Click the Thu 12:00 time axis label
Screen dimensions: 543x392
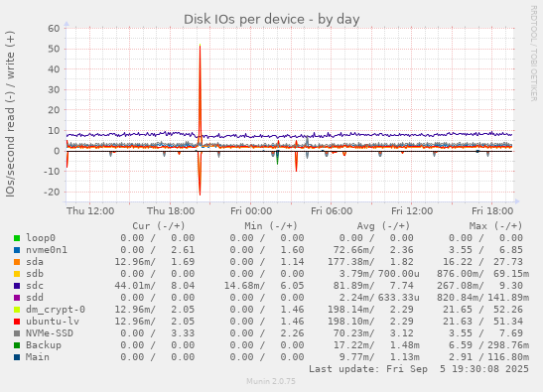pos(90,211)
